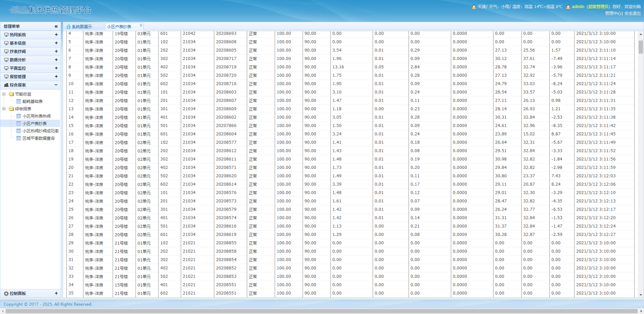Image resolution: width=644 pixels, height=314 pixels.
Task: Click the gear icon beside 控制面板
Action: 6,293
